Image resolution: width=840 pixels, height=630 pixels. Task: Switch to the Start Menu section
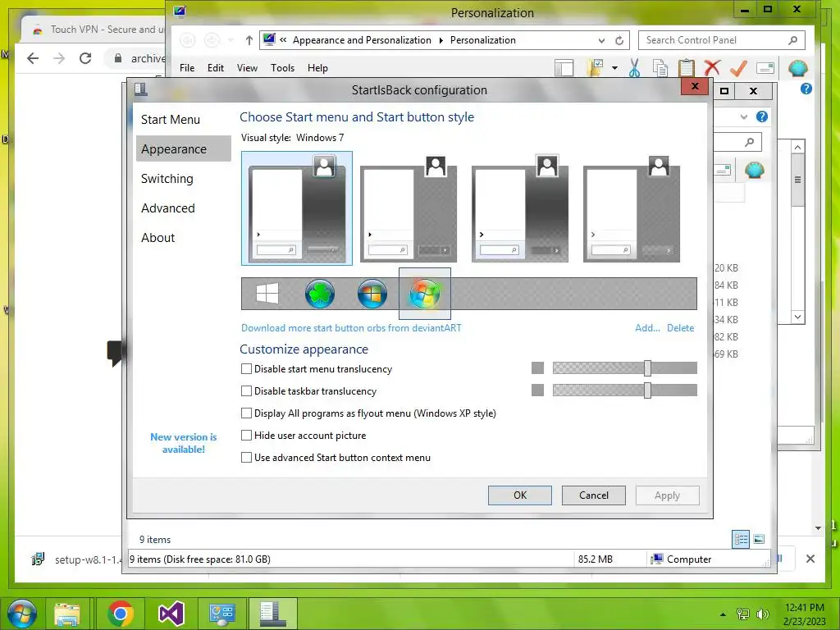[x=183, y=120]
